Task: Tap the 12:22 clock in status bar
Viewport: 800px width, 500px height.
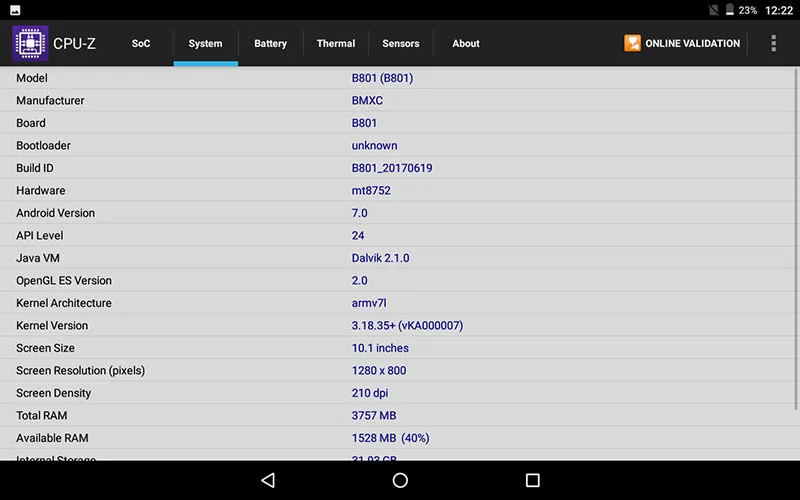Action: click(x=779, y=10)
